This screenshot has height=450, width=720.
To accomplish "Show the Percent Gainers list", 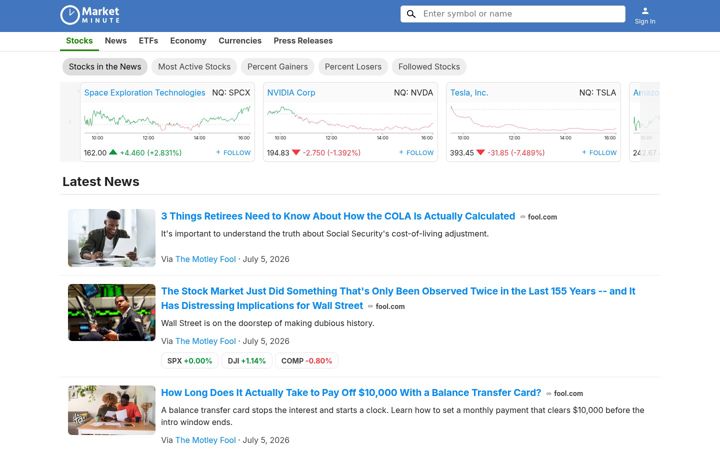I will (x=277, y=67).
